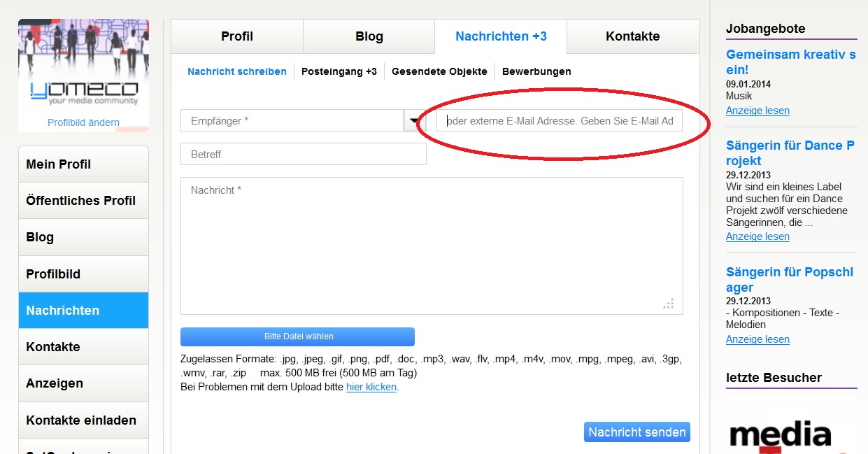Switch to the Profil tab
Screen dimensions: 868x454
(237, 36)
